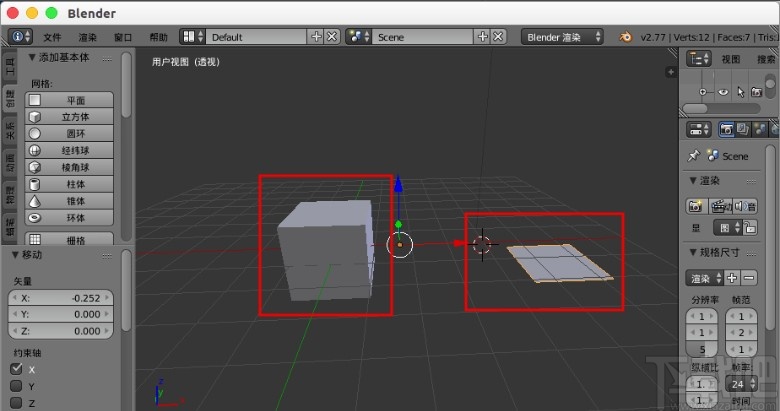Open the Info editor type selector

pos(20,37)
